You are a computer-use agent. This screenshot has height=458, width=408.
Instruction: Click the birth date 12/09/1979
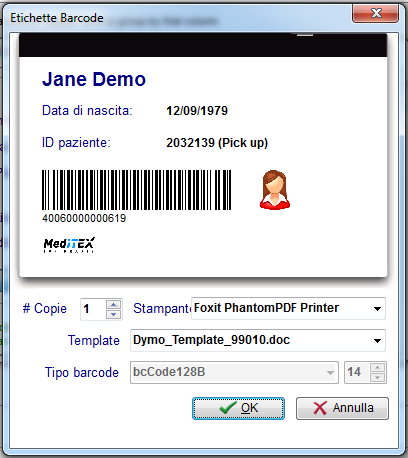tap(197, 111)
